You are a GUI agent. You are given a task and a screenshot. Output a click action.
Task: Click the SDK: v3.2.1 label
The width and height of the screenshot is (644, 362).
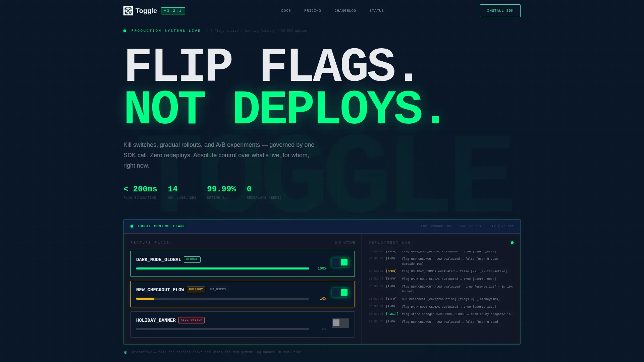point(470,226)
